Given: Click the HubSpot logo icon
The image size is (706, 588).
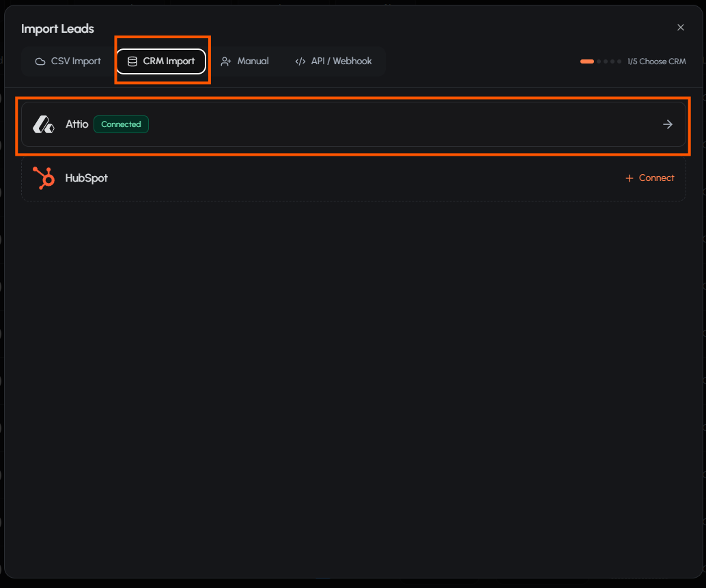Looking at the screenshot, I should click(44, 178).
